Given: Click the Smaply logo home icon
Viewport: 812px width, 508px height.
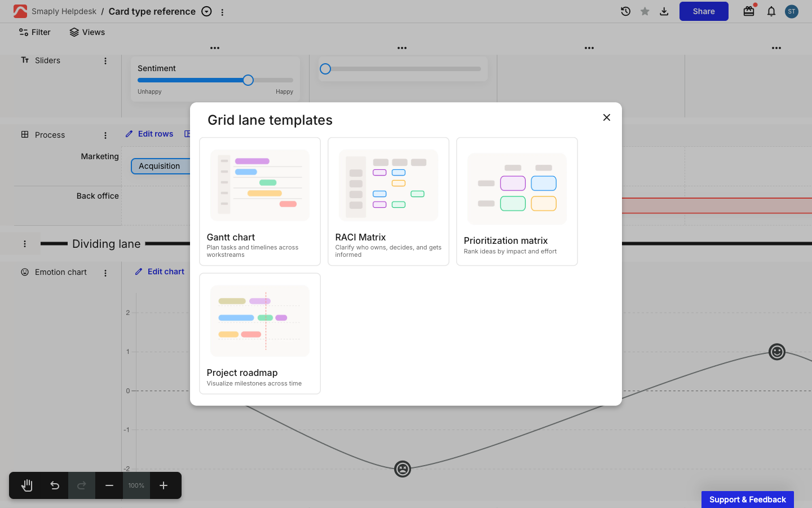Looking at the screenshot, I should [x=20, y=11].
